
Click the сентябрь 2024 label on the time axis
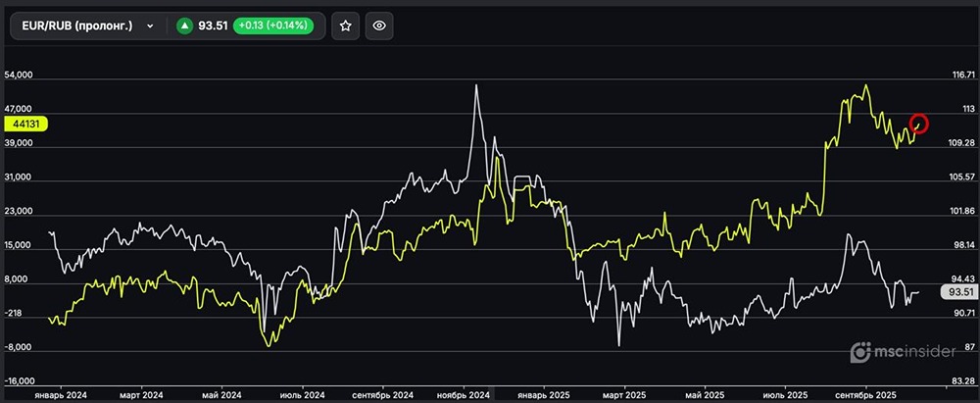382,395
